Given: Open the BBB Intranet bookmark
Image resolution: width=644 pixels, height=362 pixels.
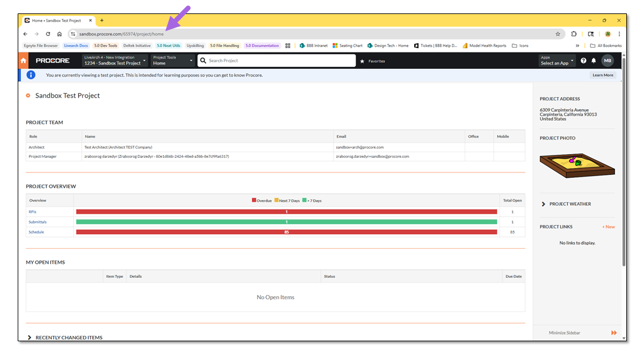Looking at the screenshot, I should (314, 46).
